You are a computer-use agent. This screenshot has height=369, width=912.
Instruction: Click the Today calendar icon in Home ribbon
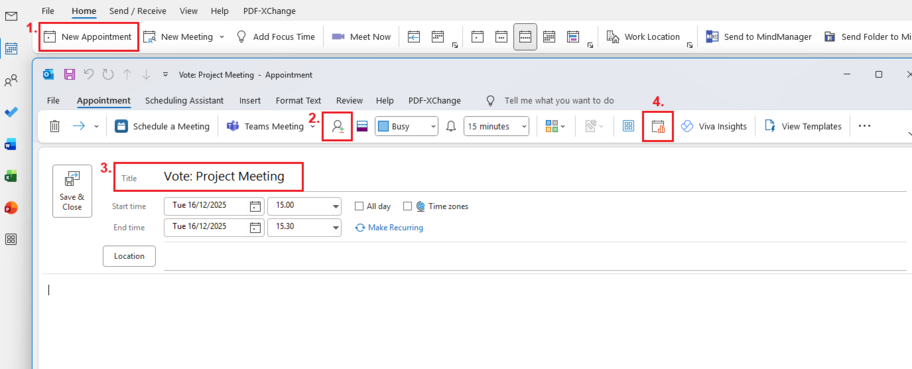pyautogui.click(x=414, y=37)
